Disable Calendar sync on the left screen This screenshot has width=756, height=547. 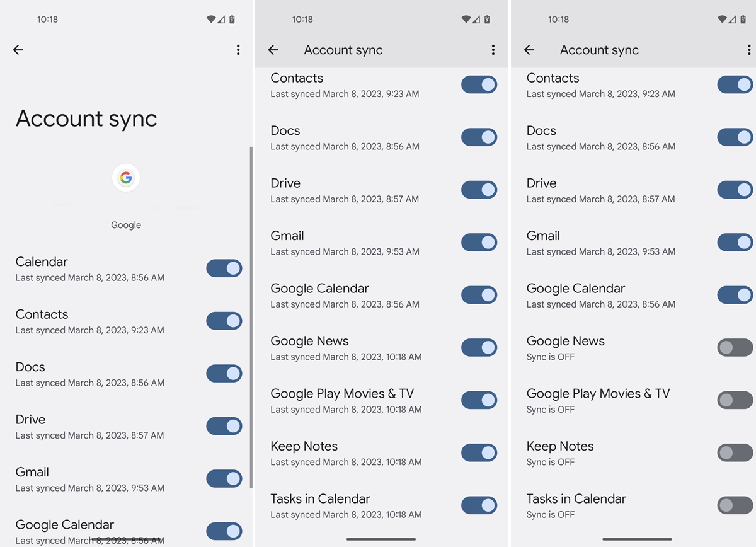(224, 268)
